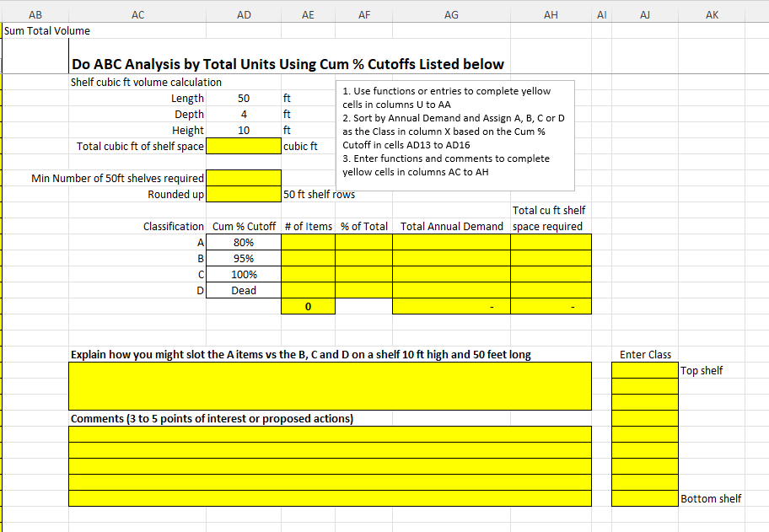The width and height of the screenshot is (769, 532).
Task: Select the 95% cutoff cell for Class B
Action: click(244, 258)
